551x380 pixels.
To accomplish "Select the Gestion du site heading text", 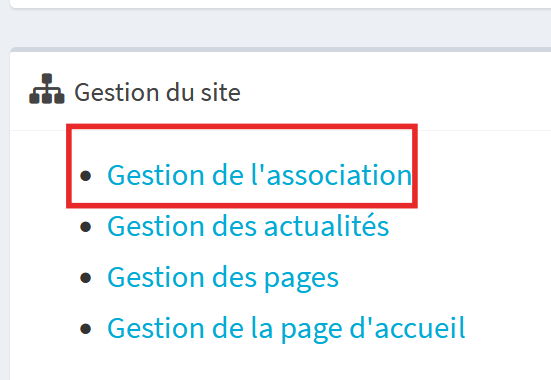I will coord(157,92).
